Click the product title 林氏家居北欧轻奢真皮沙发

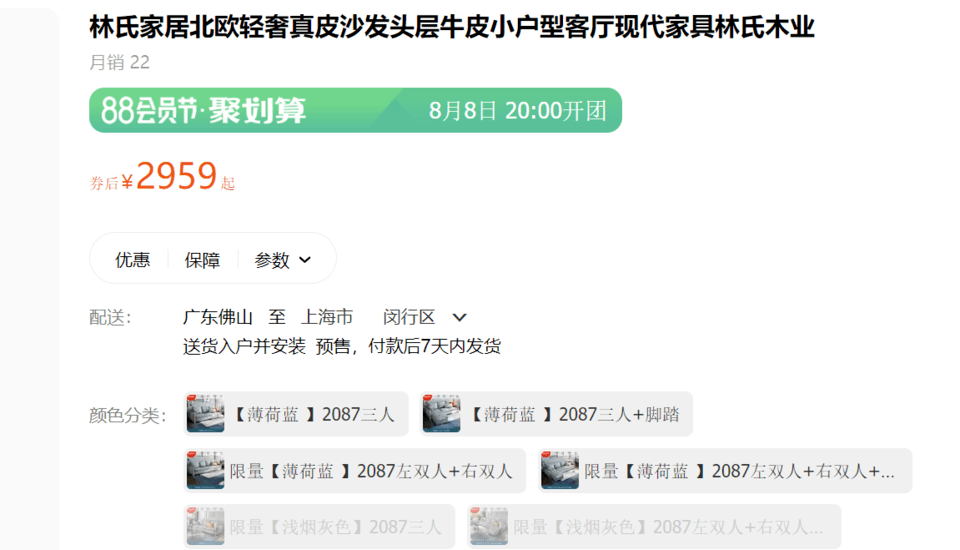(452, 28)
